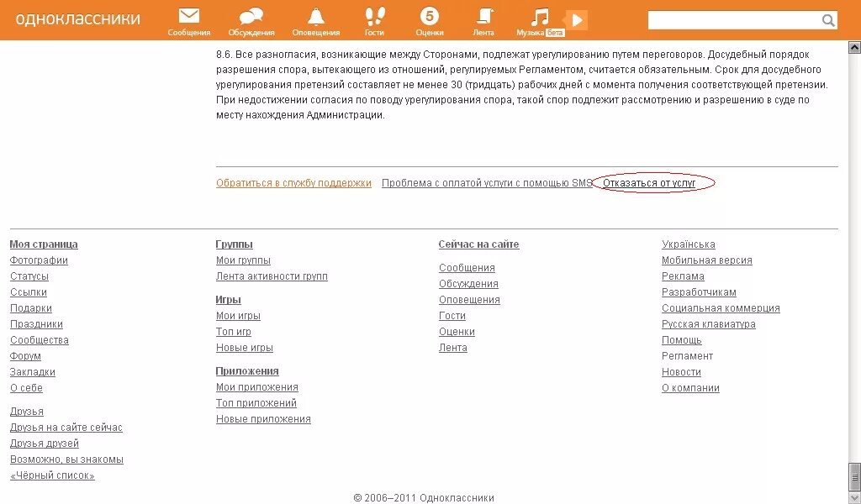The image size is (861, 504).
Task: Open the Разработчикам footer link
Action: tap(699, 291)
